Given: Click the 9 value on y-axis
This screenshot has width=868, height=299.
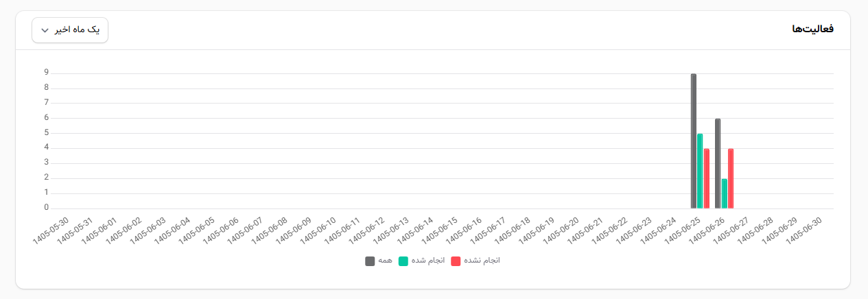Looking at the screenshot, I should pos(47,72).
